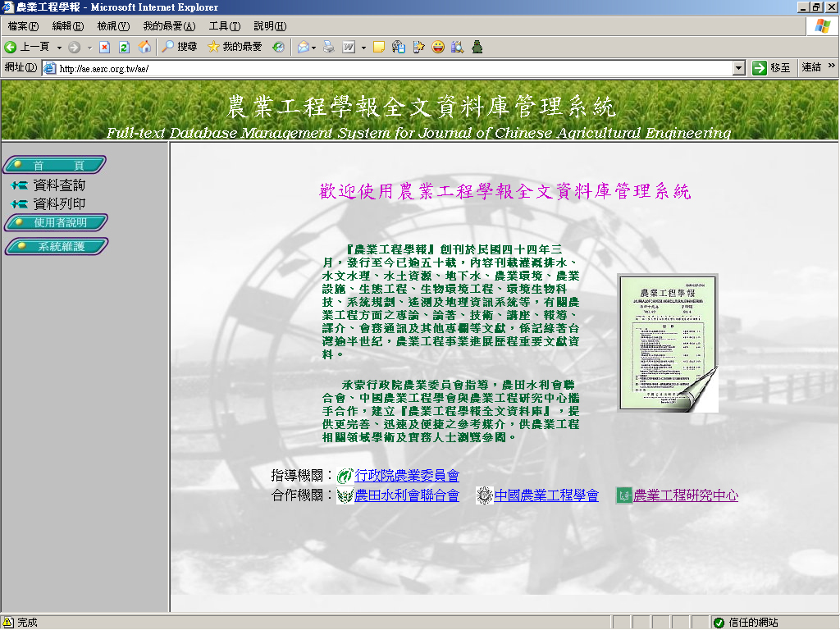Follow the 行政院農業委員會 link

tap(407, 475)
